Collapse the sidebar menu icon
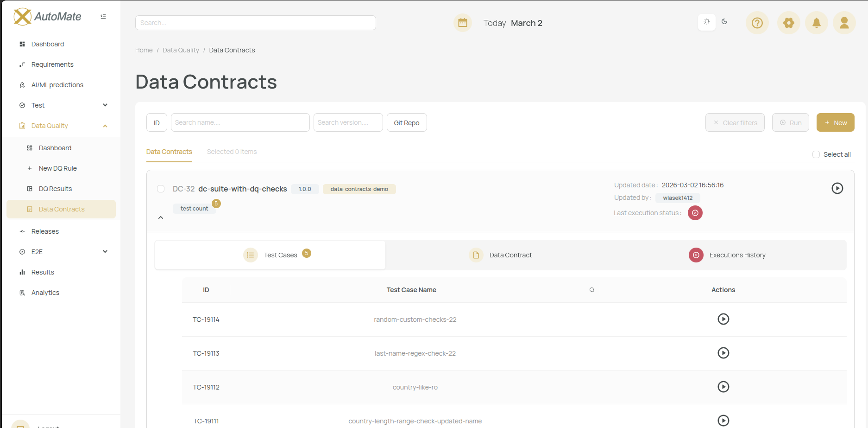The width and height of the screenshot is (868, 428). [103, 17]
